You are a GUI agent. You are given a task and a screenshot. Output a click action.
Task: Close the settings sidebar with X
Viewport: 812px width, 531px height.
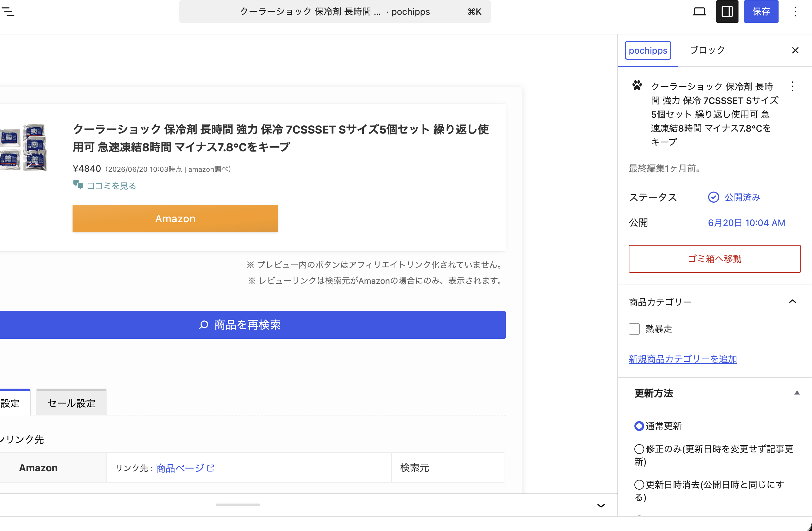[795, 51]
